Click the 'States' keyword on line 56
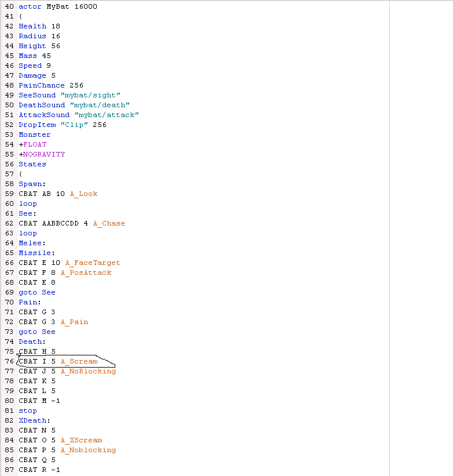This screenshot has height=476, width=453. point(32,164)
